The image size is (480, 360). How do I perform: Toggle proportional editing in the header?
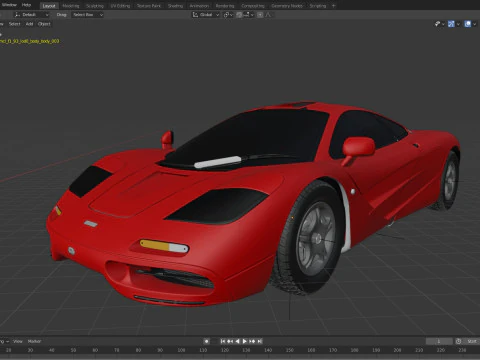(x=260, y=15)
